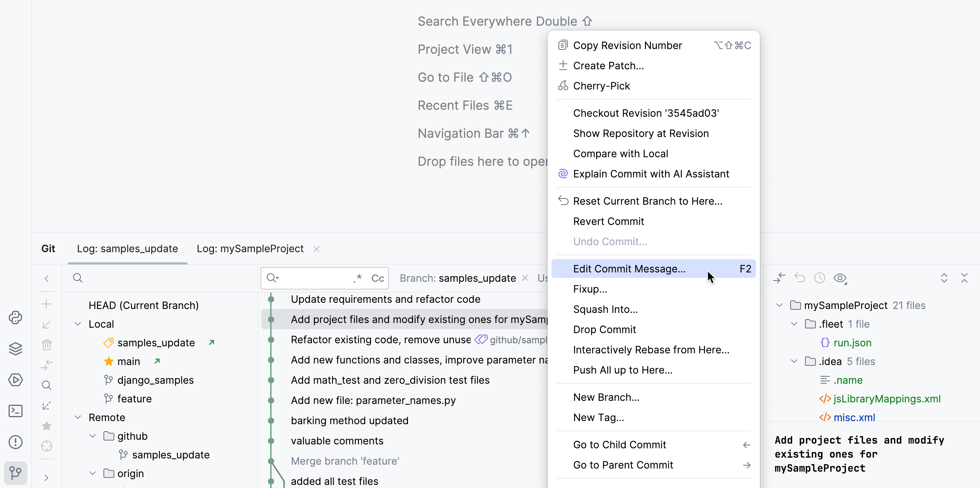Viewport: 980px width, 488px height.
Task: Switch to Log: samples_update tab
Action: [128, 249]
